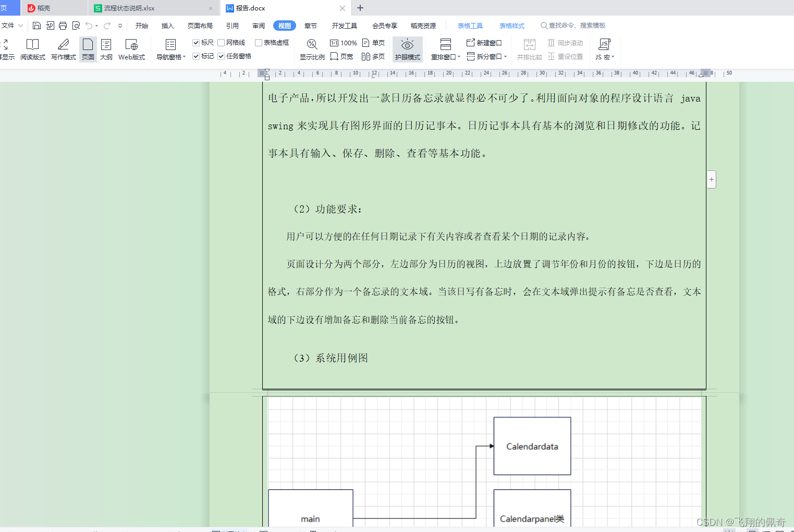This screenshot has height=532, width=794.
Task: Enable the 网格线 gridlines checkbox
Action: tap(221, 42)
